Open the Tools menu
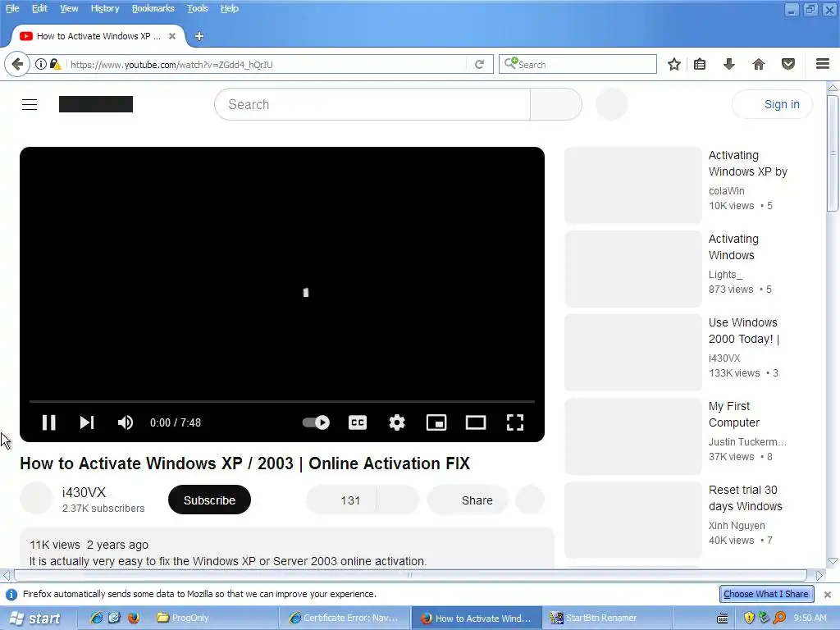The width and height of the screenshot is (840, 630). pos(197,8)
